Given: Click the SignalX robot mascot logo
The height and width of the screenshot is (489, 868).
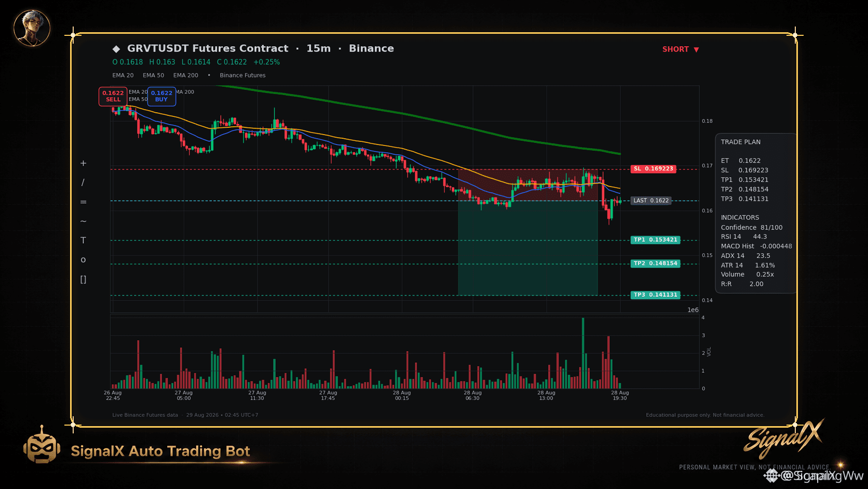Looking at the screenshot, I should 42,445.
